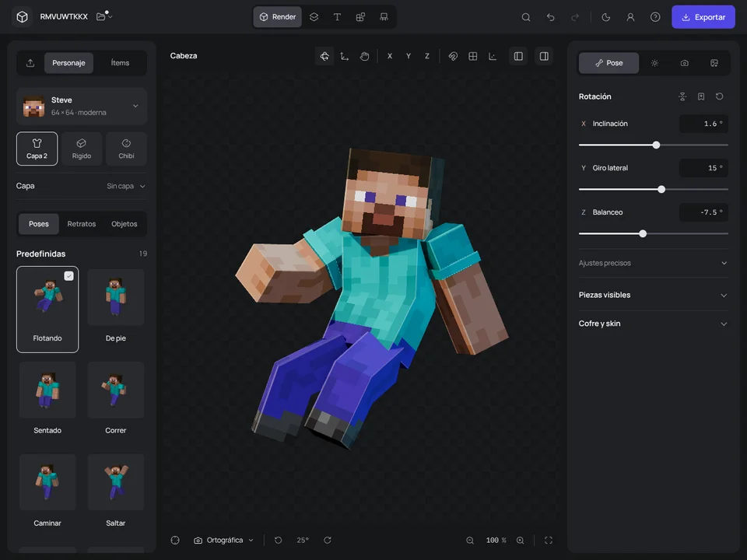The height and width of the screenshot is (560, 747).
Task: Open the stage mode icon
Action: [384, 16]
